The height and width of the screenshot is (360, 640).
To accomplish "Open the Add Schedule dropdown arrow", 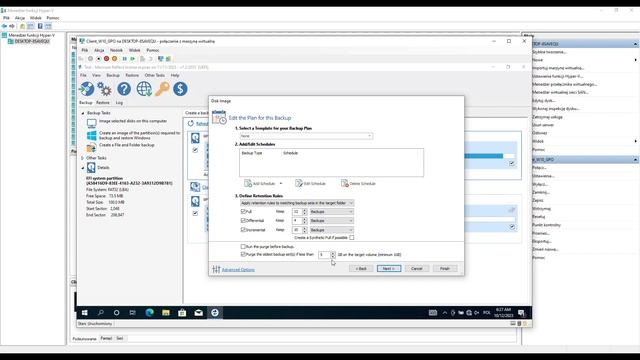I will pyautogui.click(x=281, y=184).
